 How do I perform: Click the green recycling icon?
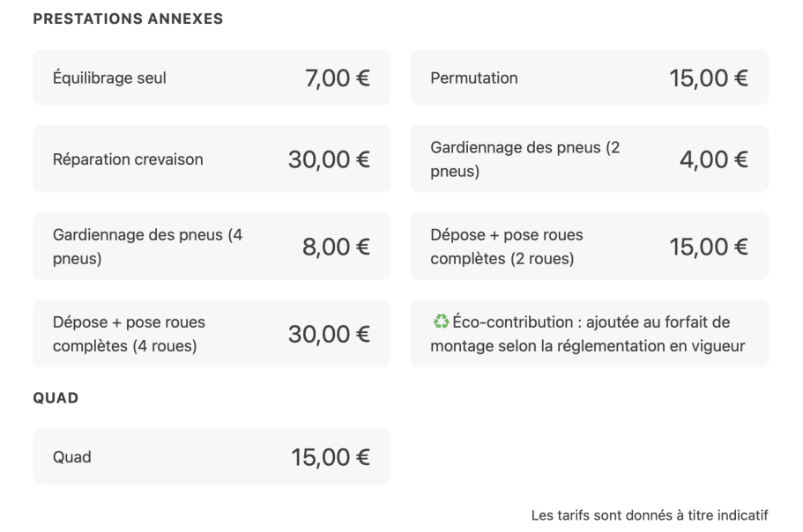point(440,323)
